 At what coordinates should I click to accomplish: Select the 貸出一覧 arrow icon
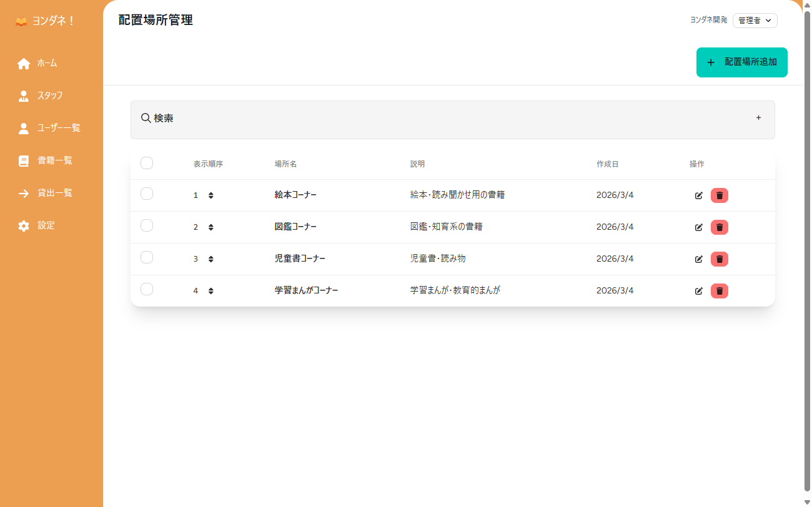(24, 193)
